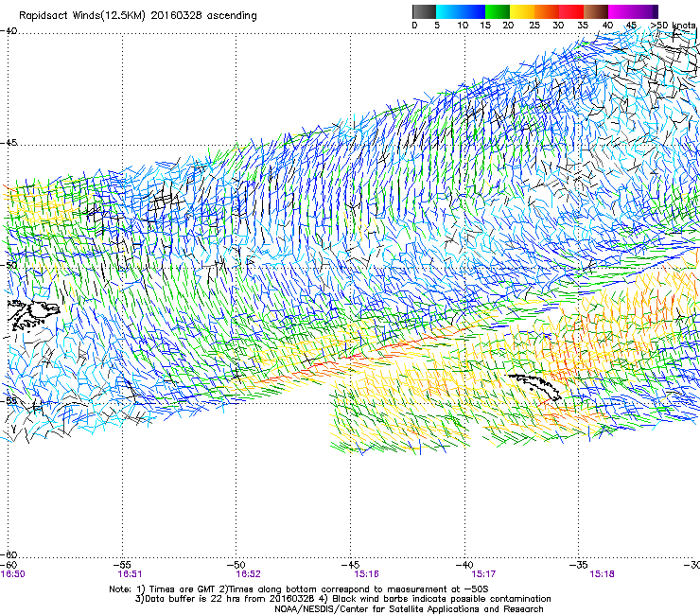Select the gray 0-5 knots color band
Image resolution: width=700 pixels, height=615 pixels.
coord(424,11)
